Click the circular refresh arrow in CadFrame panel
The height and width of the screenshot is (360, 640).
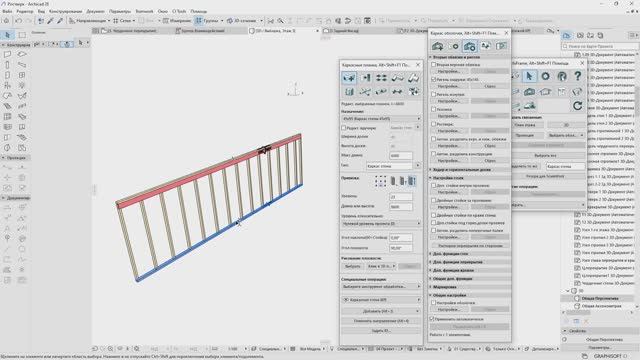coord(578,106)
